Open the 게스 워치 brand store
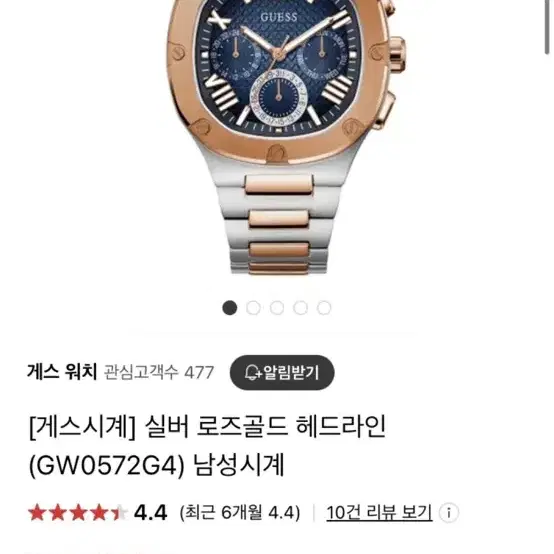The height and width of the screenshot is (554, 554). tap(62, 372)
